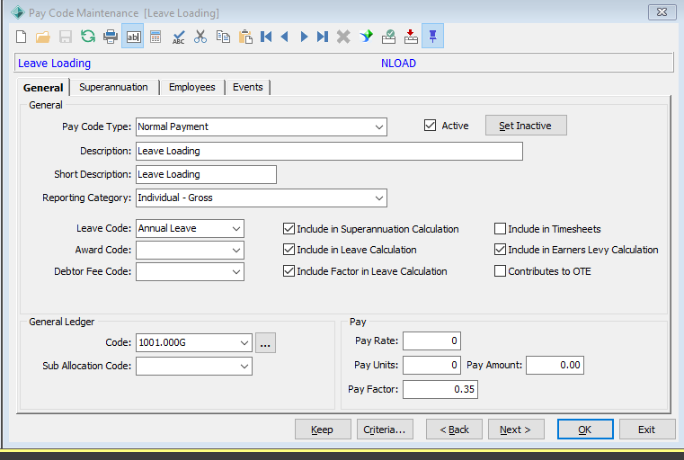Switch to the Superannuation tab
The image size is (684, 460).
113,87
